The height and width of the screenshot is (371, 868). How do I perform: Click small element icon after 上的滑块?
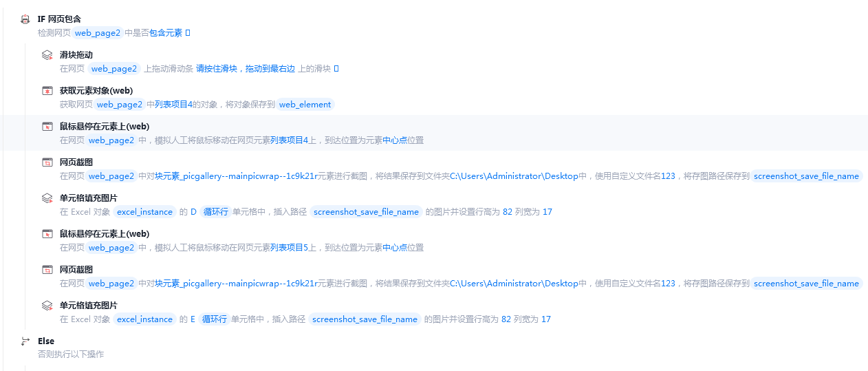point(336,68)
